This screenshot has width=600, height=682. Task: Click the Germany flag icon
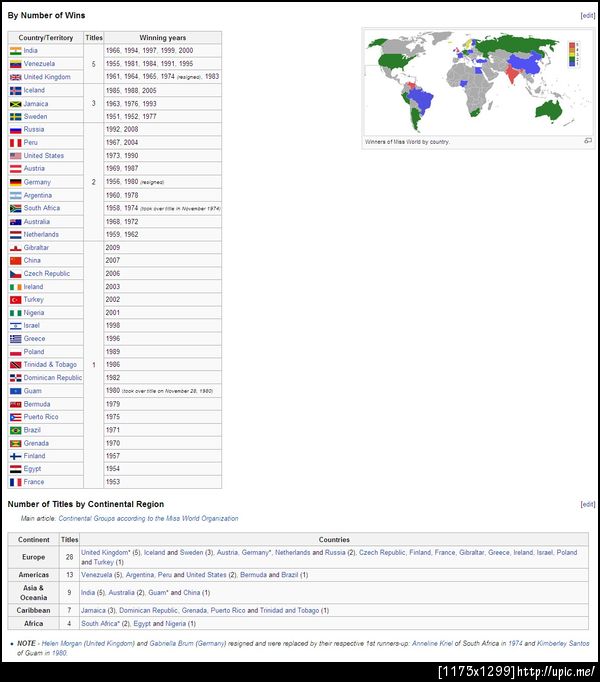[16, 182]
